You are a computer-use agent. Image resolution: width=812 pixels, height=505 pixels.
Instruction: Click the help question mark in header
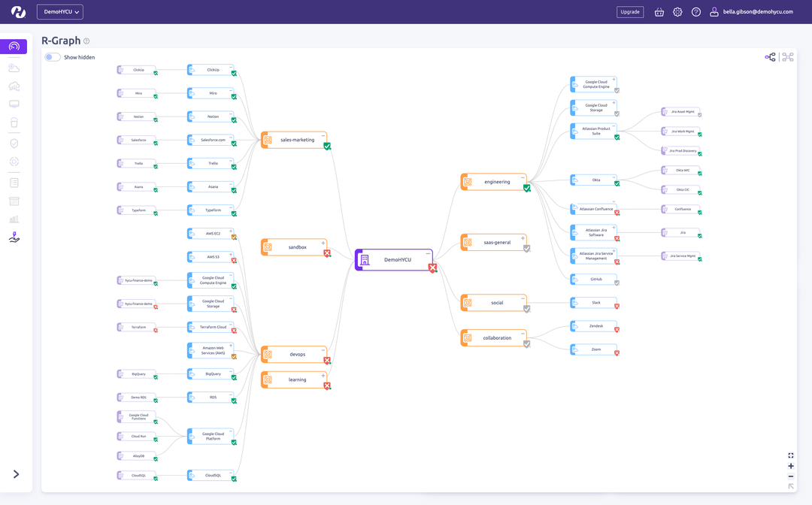pos(696,12)
